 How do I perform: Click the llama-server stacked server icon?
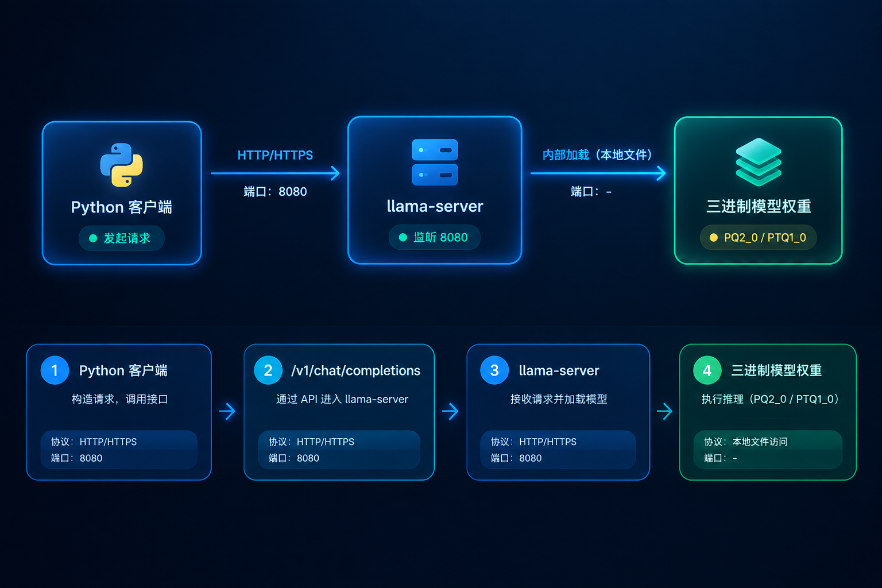[x=435, y=162]
